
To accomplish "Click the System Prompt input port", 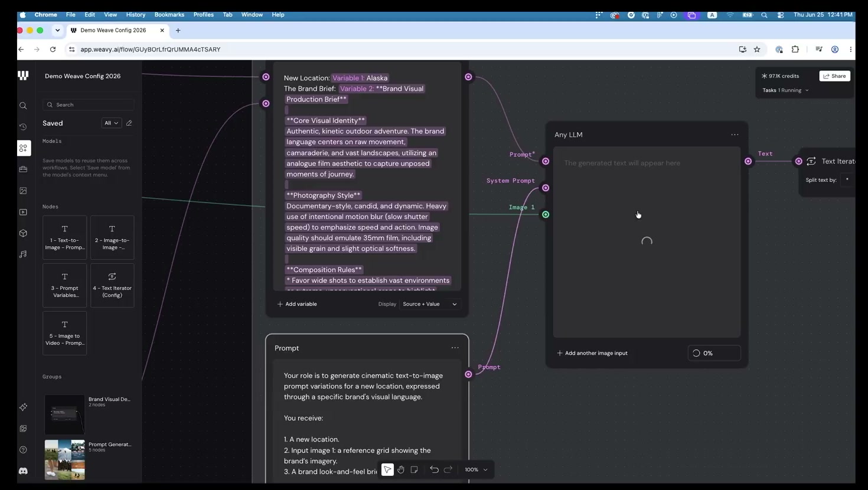I will [x=546, y=188].
